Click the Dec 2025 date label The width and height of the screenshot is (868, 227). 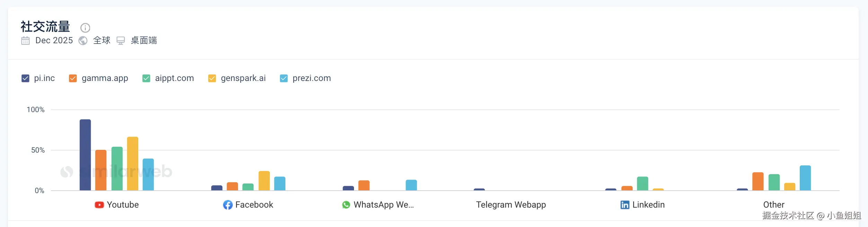(x=54, y=40)
